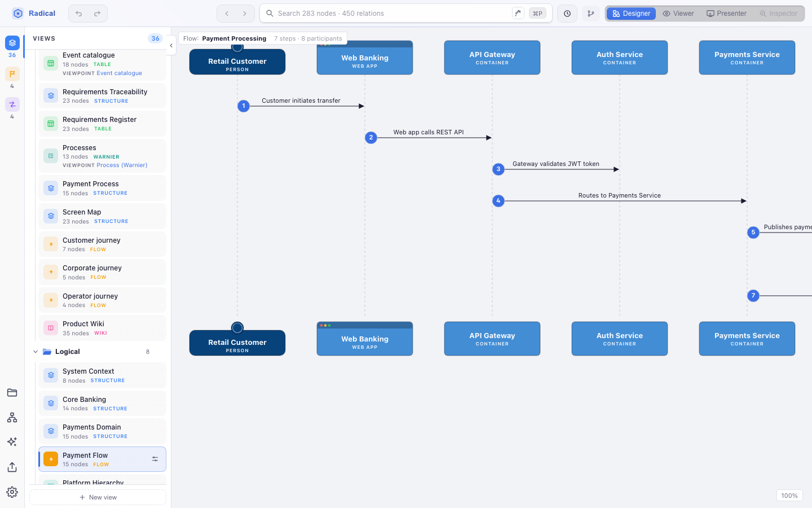Open the hierarchy tree icon in left rail

pyautogui.click(x=12, y=418)
